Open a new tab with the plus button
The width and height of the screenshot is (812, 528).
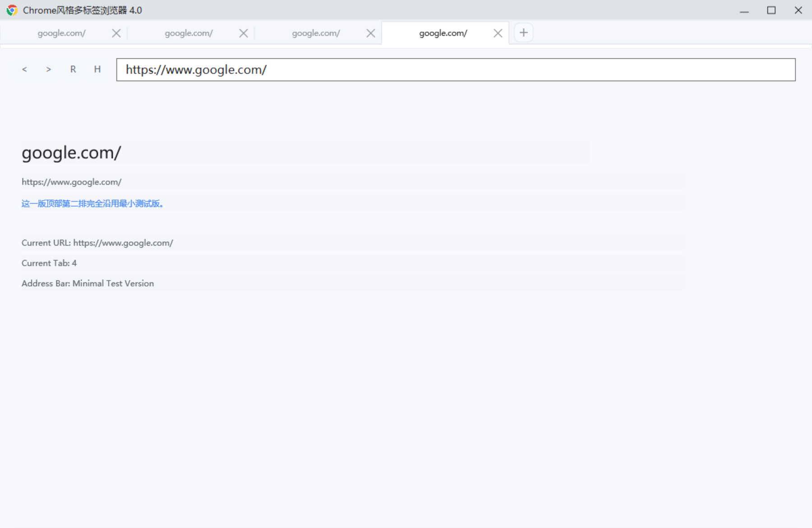click(x=524, y=32)
